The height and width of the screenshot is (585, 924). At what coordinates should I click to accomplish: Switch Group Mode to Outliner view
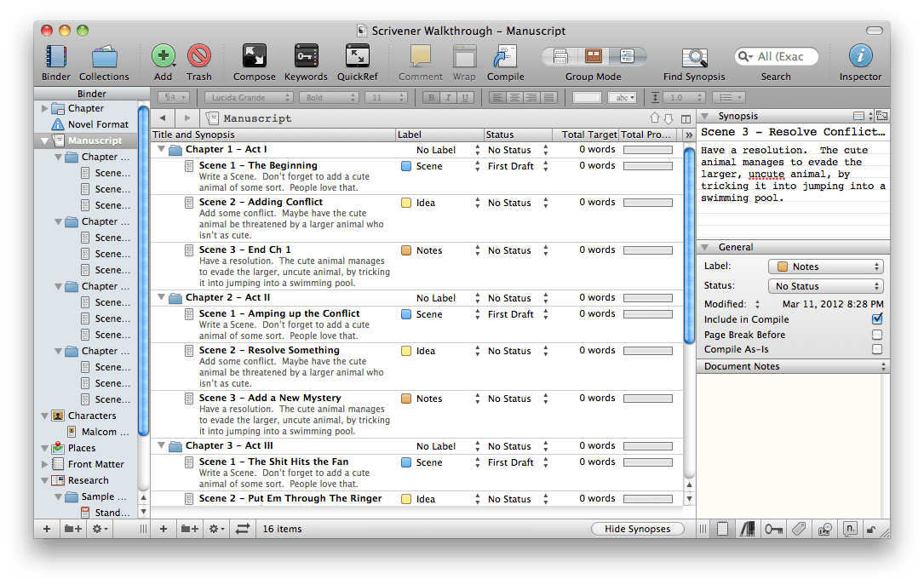click(627, 56)
